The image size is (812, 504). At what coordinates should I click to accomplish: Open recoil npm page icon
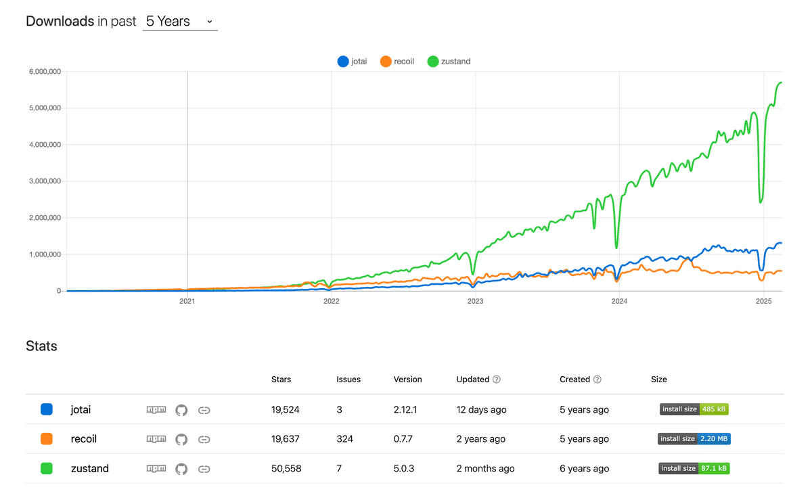pos(156,439)
